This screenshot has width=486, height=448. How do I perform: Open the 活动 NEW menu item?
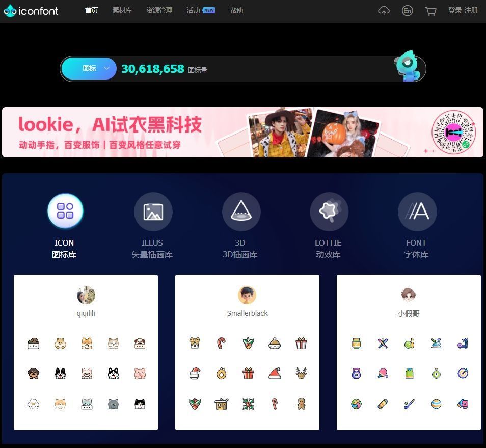pyautogui.click(x=201, y=11)
